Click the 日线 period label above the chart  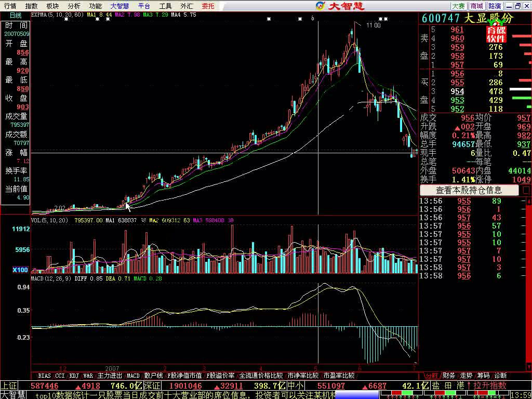(x=15, y=15)
